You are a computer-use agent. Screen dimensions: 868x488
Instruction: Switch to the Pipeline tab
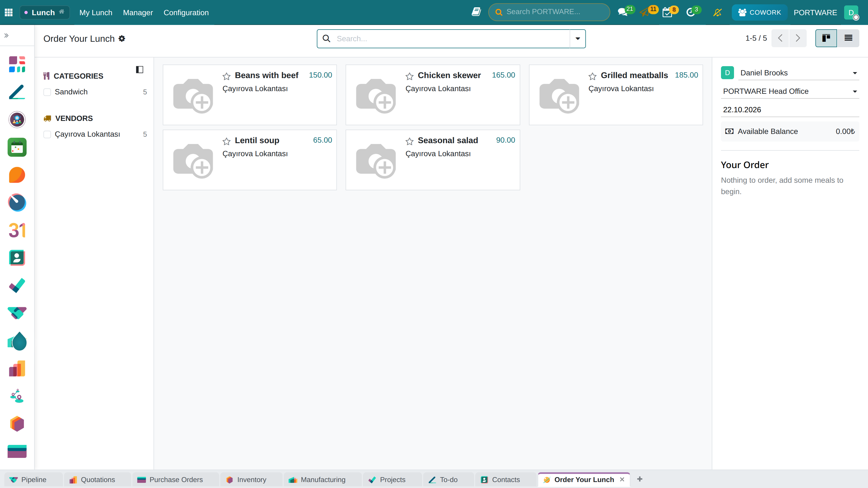(x=33, y=480)
